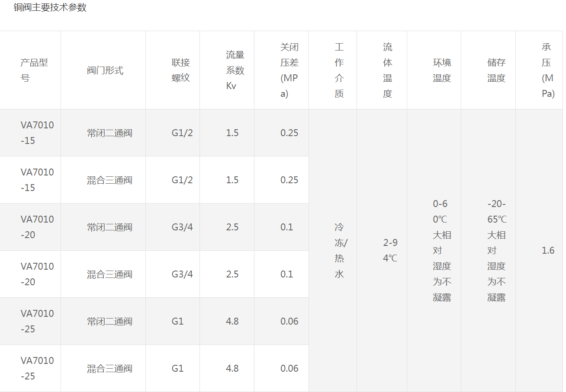566x392 pixels.
Task: Select the 2-94℃ fluid temperature cell
Action: (x=390, y=251)
